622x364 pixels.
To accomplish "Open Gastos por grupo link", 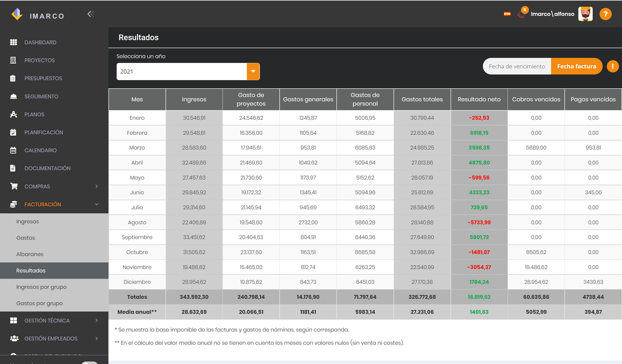I will 39,303.
